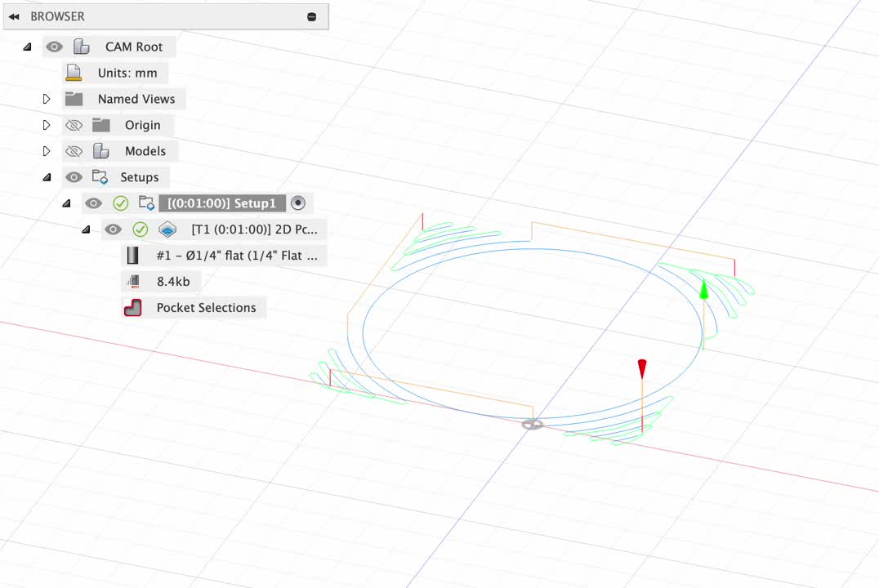Viewport: 879px width, 588px height.
Task: Select the Units: mm entry
Action: (127, 73)
